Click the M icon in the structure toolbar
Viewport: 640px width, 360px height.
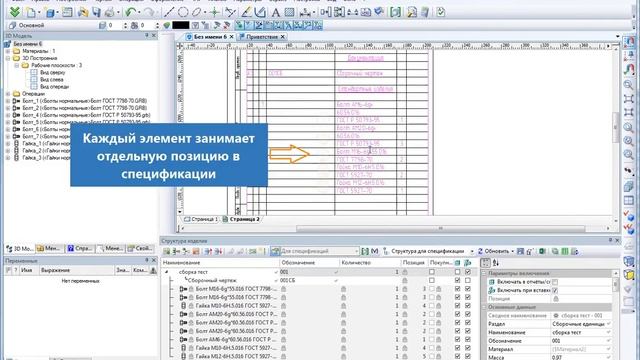coord(374,251)
